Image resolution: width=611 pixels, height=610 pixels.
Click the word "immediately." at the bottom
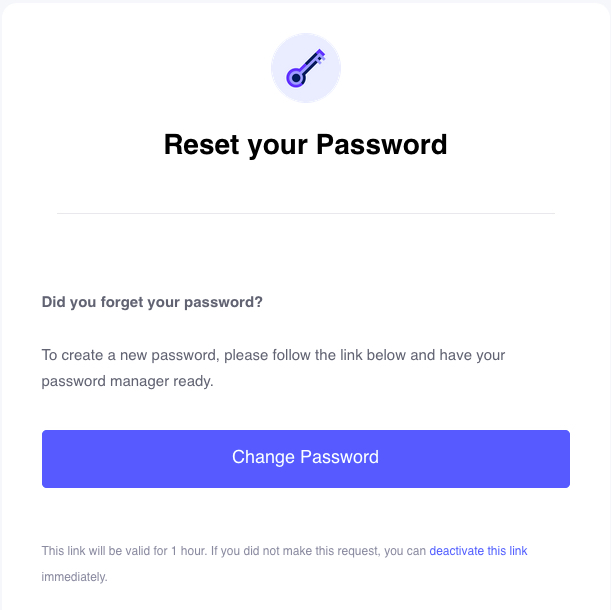click(74, 577)
